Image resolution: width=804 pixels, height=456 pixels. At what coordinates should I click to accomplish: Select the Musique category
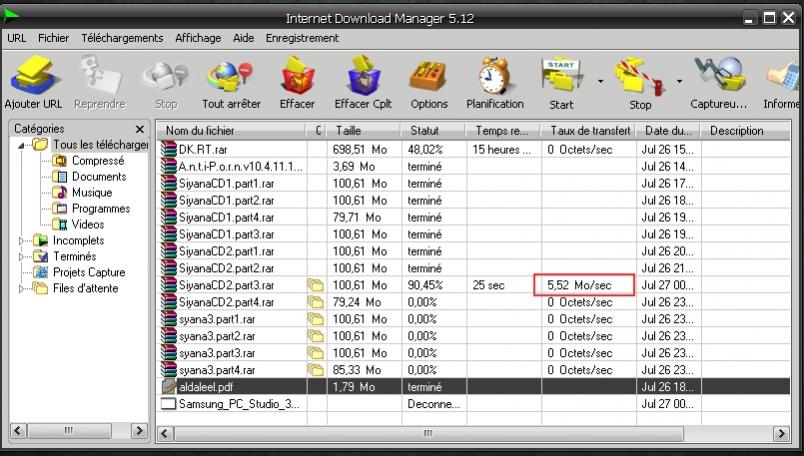[92, 192]
